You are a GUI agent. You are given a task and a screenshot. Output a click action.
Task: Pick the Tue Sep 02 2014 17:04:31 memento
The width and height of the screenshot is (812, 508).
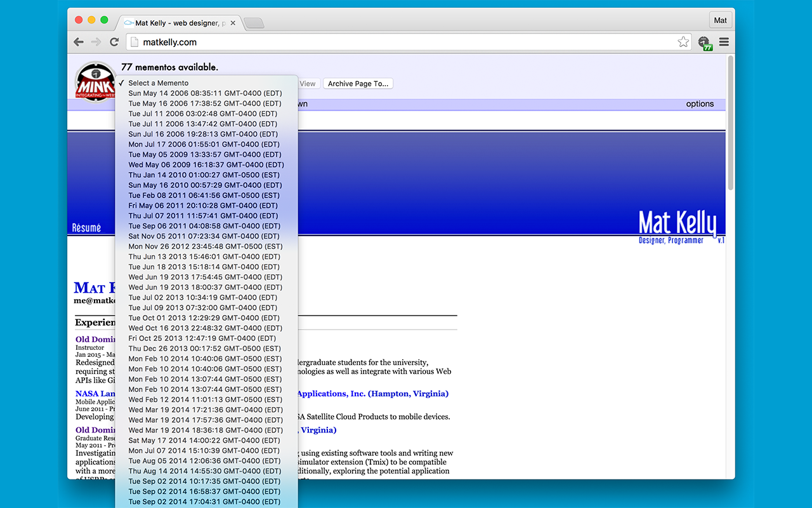[204, 501]
